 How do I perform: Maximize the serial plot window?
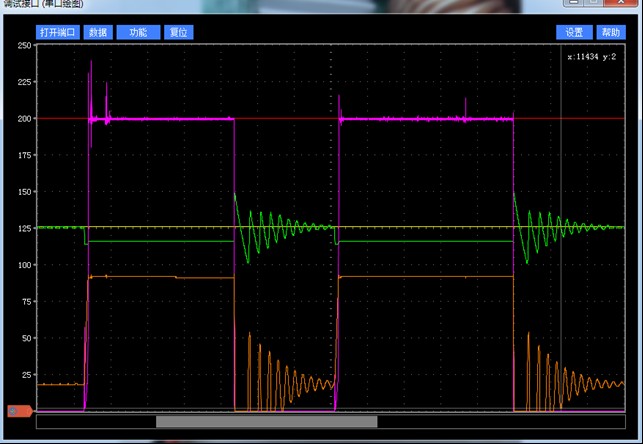[x=593, y=2]
